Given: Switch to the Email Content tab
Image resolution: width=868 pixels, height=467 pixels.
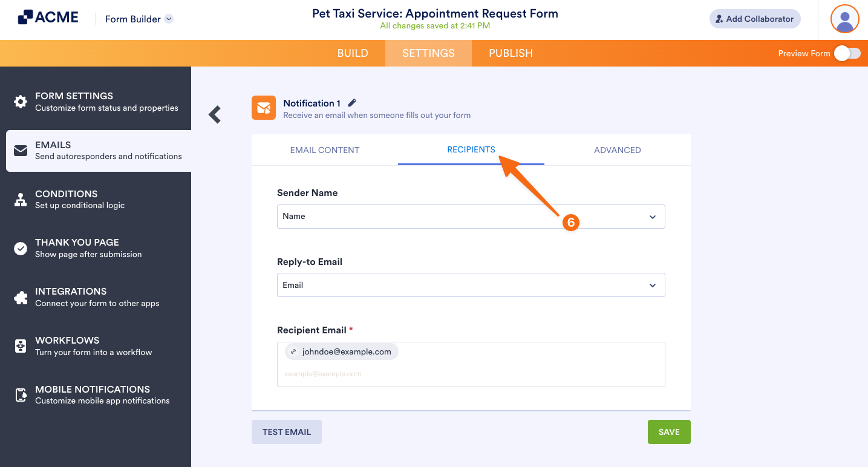Looking at the screenshot, I should point(324,149).
